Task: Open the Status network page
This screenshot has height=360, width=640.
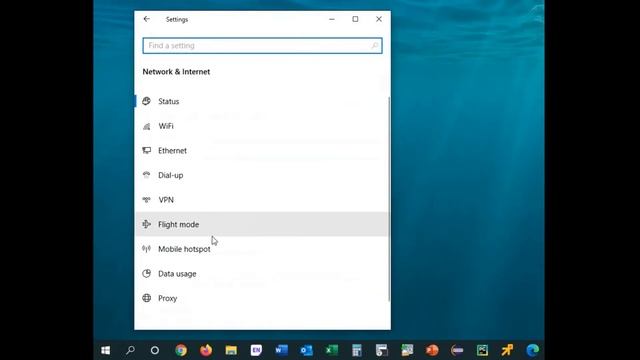Action: (262, 101)
